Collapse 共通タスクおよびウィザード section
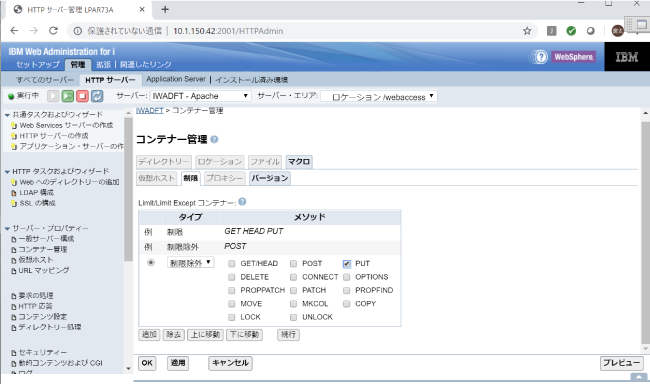 coord(7,115)
